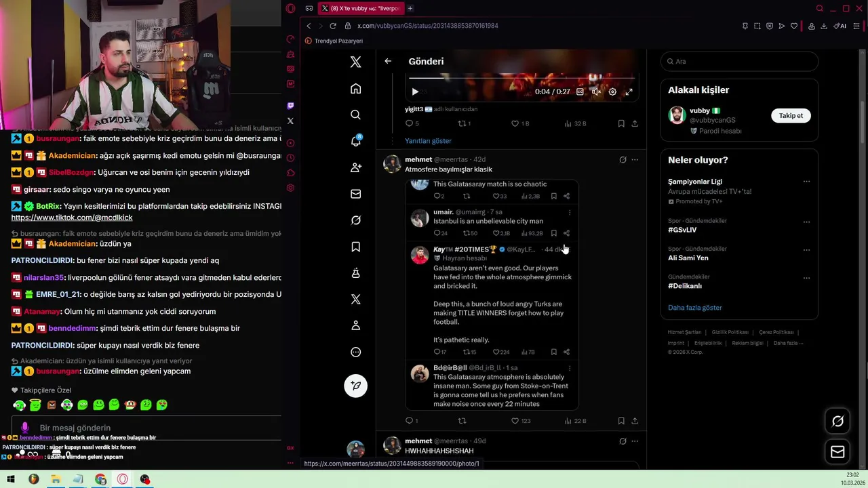868x488 pixels.
Task: Open More circle-dots icon in X sidebar
Action: click(355, 352)
